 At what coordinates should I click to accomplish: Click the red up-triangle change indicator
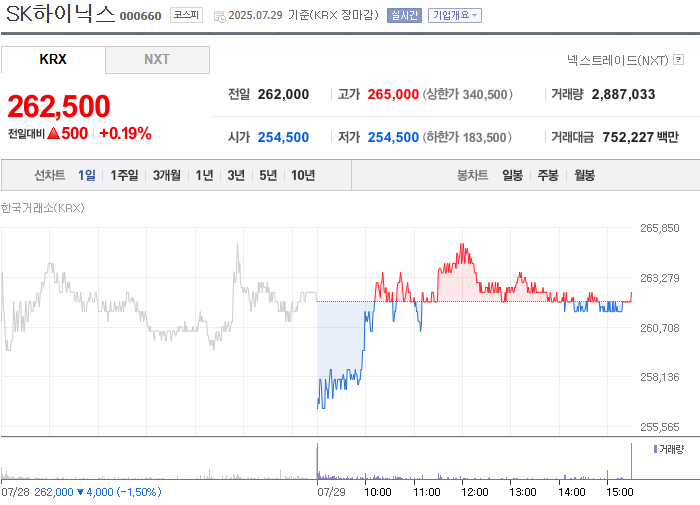[x=53, y=133]
